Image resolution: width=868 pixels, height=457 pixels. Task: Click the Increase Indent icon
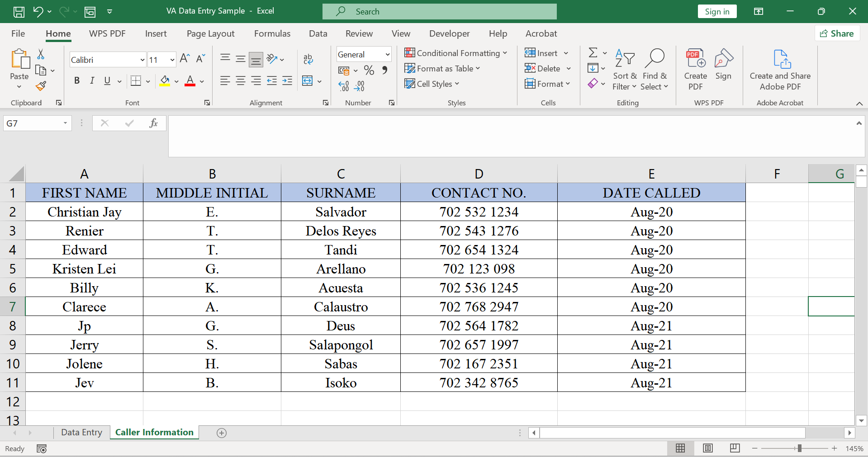[x=287, y=81]
